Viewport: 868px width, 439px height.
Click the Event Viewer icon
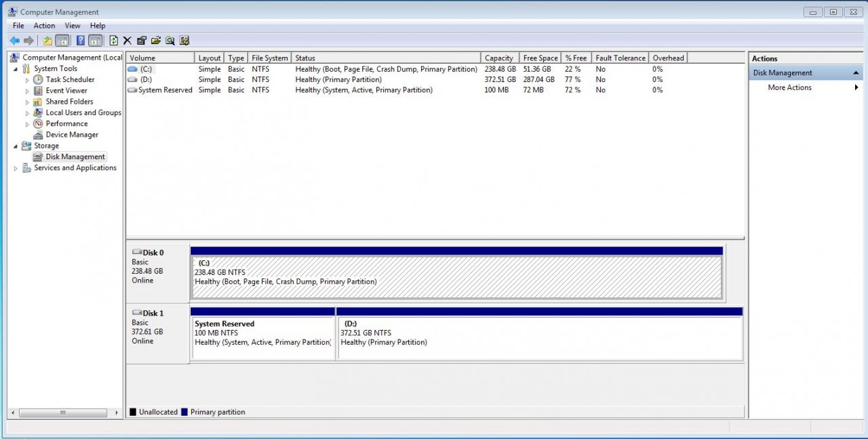tap(38, 91)
